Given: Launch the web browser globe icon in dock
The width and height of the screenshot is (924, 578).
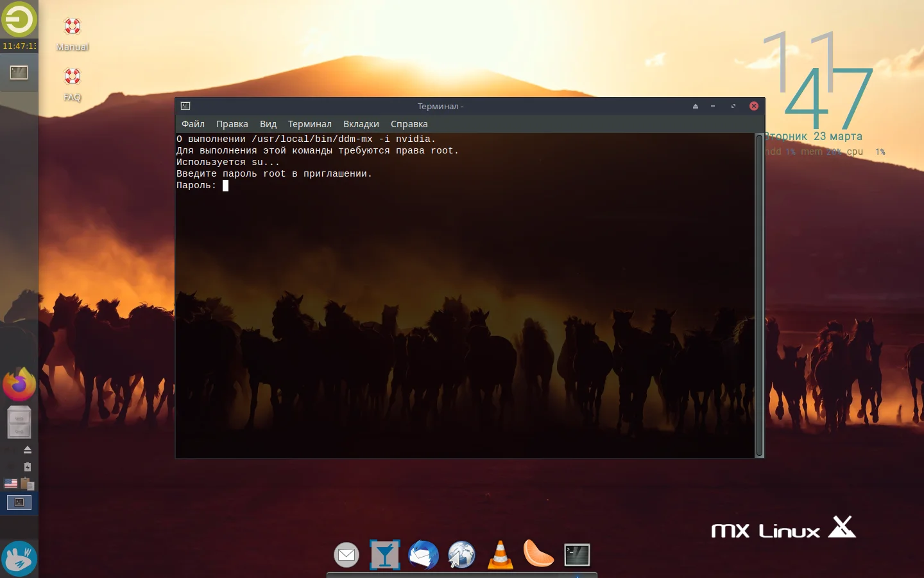Looking at the screenshot, I should [461, 554].
